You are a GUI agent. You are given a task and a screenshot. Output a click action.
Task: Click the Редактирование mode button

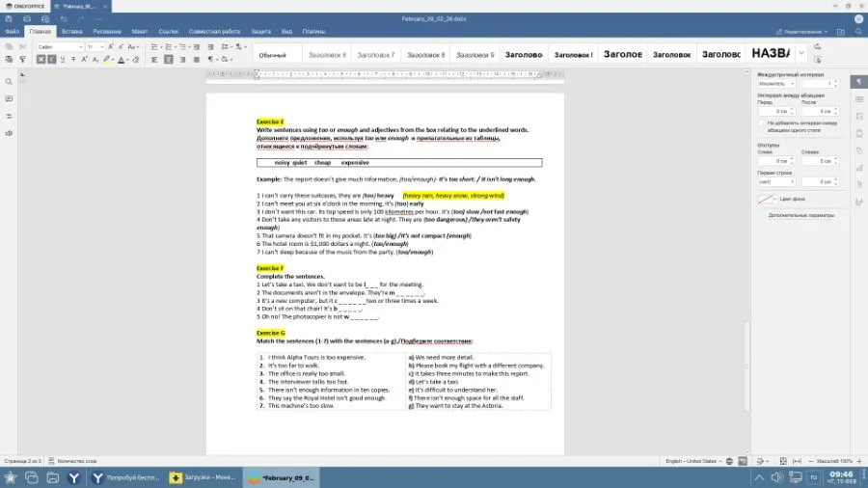point(801,32)
